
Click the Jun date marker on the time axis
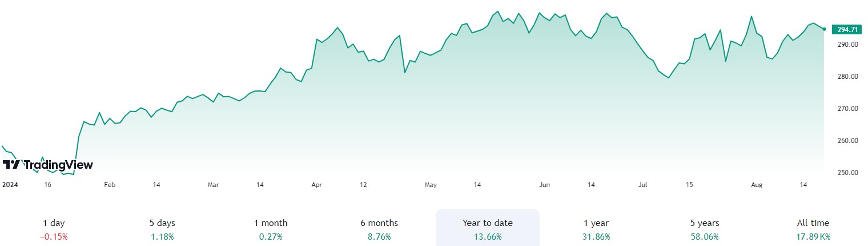pyautogui.click(x=544, y=185)
